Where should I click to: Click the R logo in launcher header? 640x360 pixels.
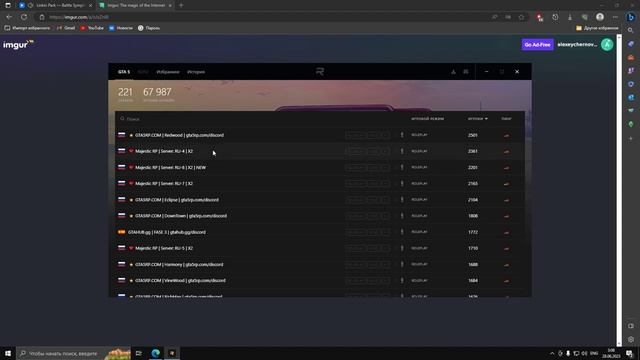coord(320,71)
